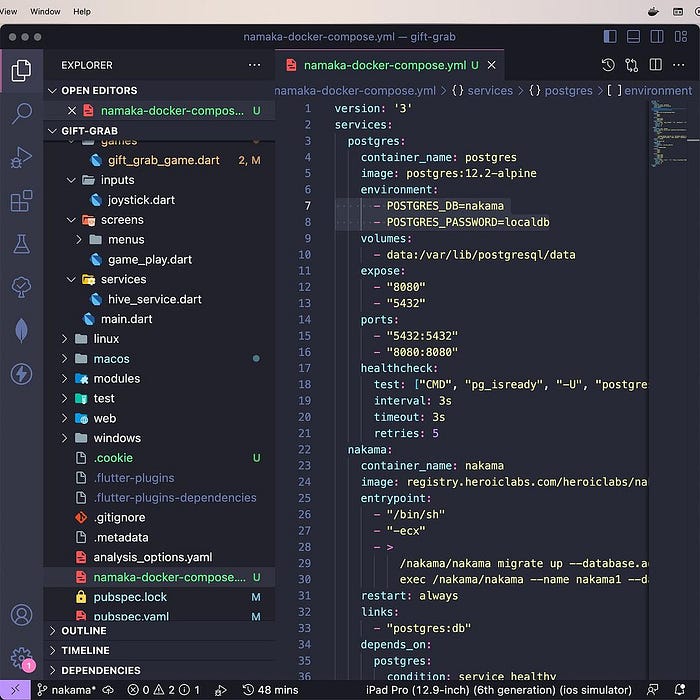Viewport: 700px width, 700px height.
Task: Click the Manage gear icon
Action: pos(21,657)
